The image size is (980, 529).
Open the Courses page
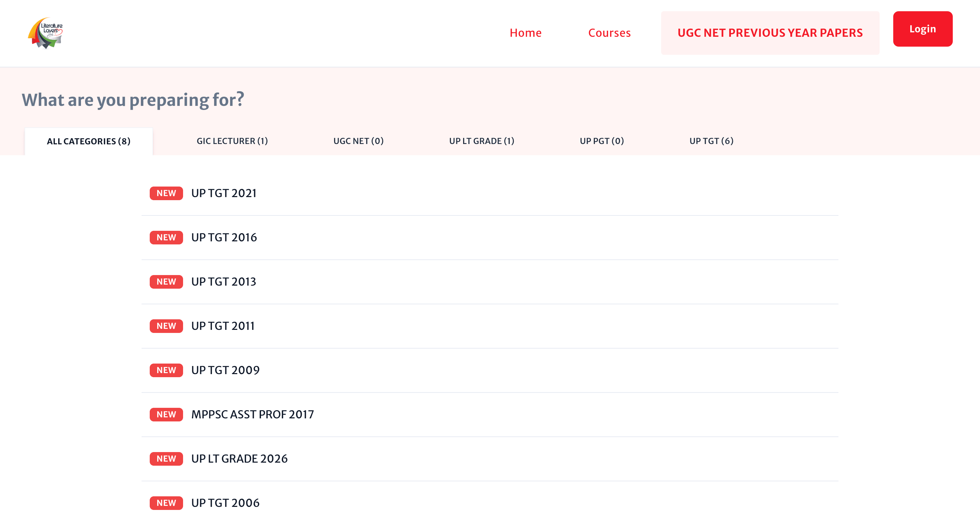click(609, 33)
